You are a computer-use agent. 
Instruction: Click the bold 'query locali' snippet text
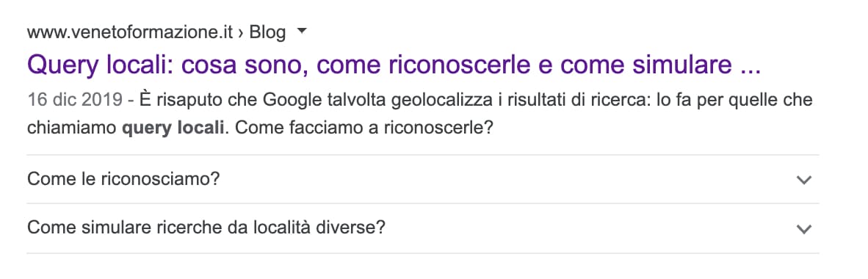[173, 128]
